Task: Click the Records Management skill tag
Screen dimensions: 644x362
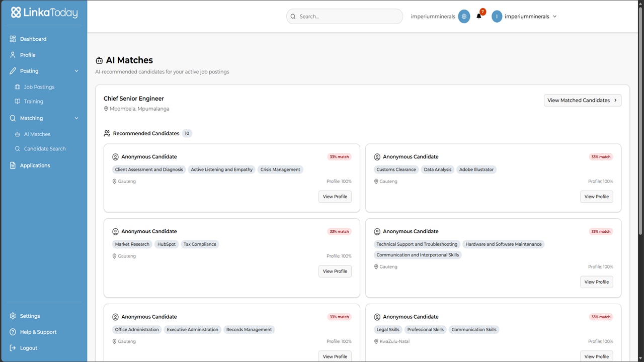Action: pyautogui.click(x=249, y=330)
